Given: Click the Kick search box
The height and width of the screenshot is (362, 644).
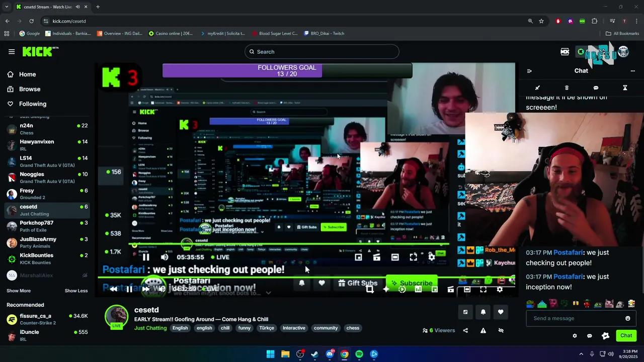Looking at the screenshot, I should click(x=322, y=52).
